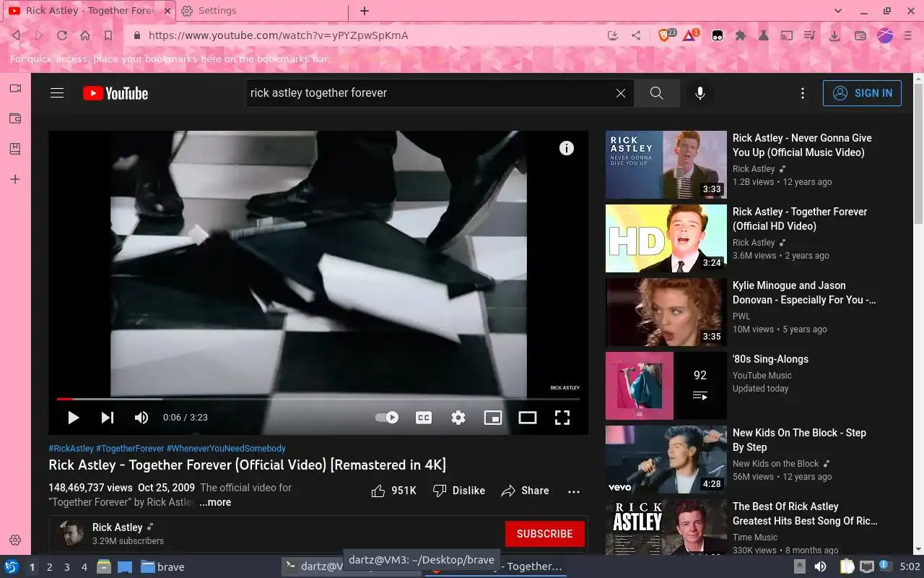
Task: Open Brave Wallet from the toolbar
Action: click(860, 35)
